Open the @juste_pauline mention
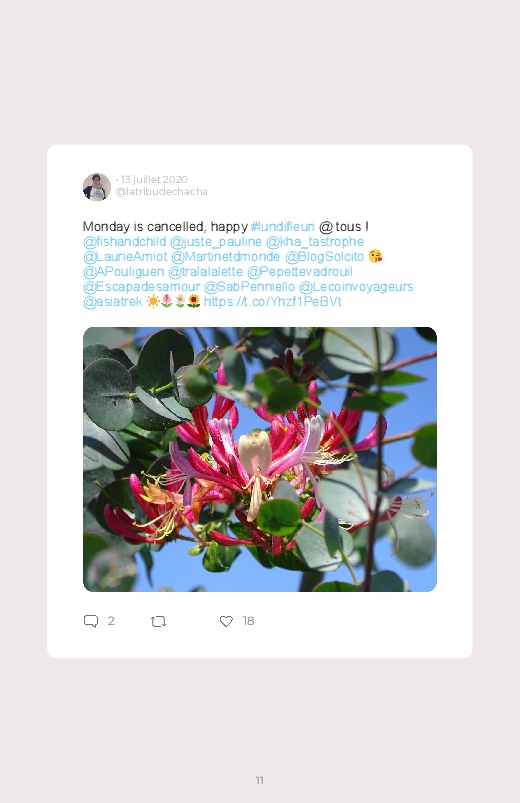 tap(216, 242)
